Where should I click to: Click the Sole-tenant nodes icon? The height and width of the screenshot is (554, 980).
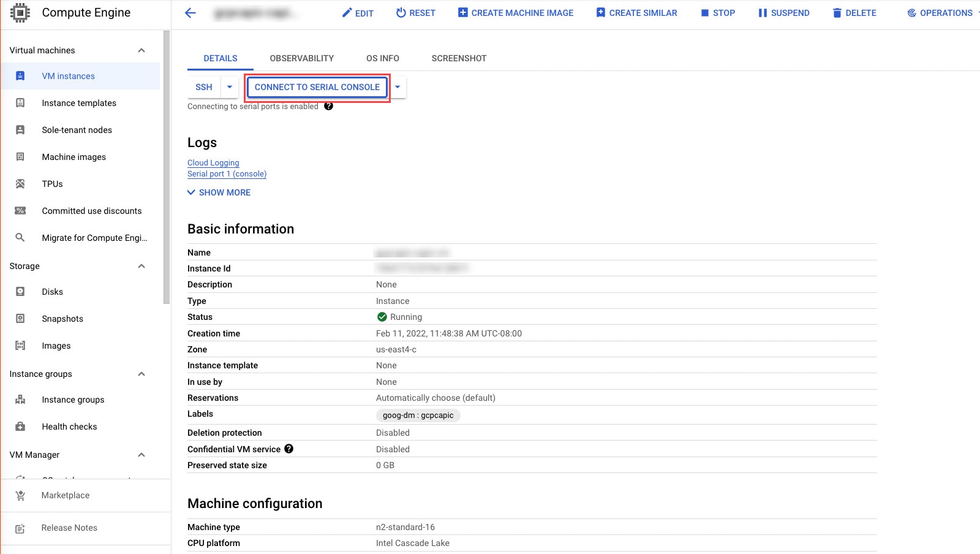tap(20, 130)
